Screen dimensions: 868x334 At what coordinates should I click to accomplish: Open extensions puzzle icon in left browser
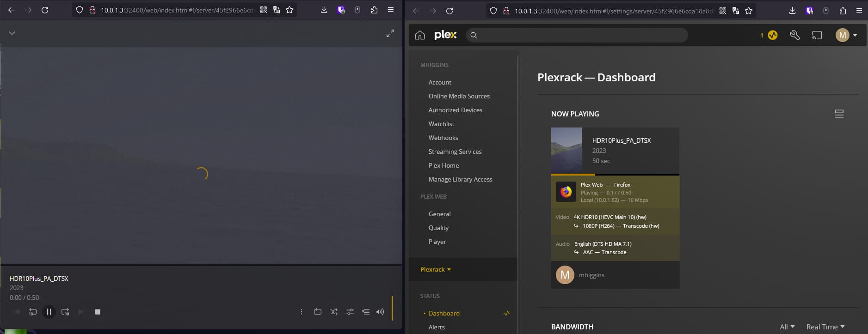click(374, 10)
